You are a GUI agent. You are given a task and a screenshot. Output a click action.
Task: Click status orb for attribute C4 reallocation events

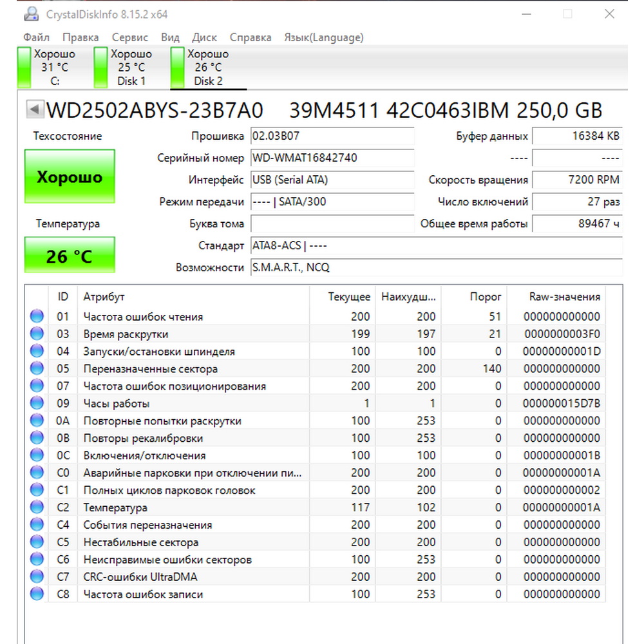click(x=37, y=524)
